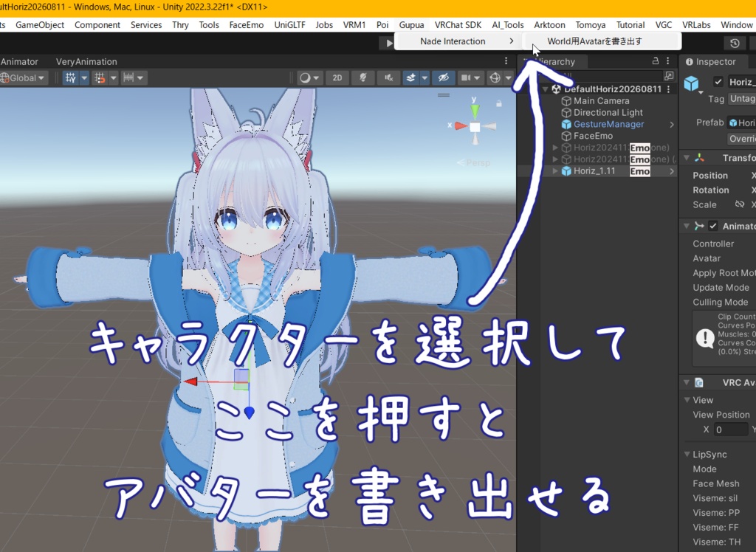Collapse the VRC Avatar Descriptor component

point(687,382)
